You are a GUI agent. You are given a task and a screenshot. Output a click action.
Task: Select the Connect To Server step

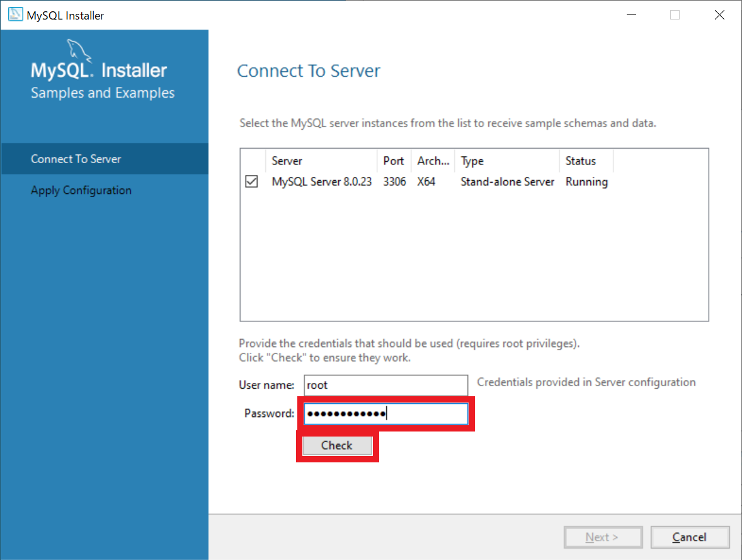[105, 159]
